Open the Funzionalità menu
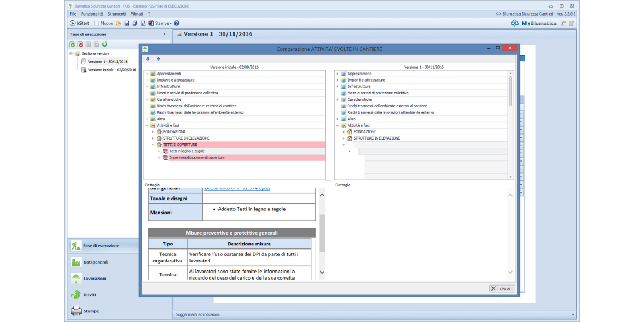The image size is (644, 322). [92, 13]
